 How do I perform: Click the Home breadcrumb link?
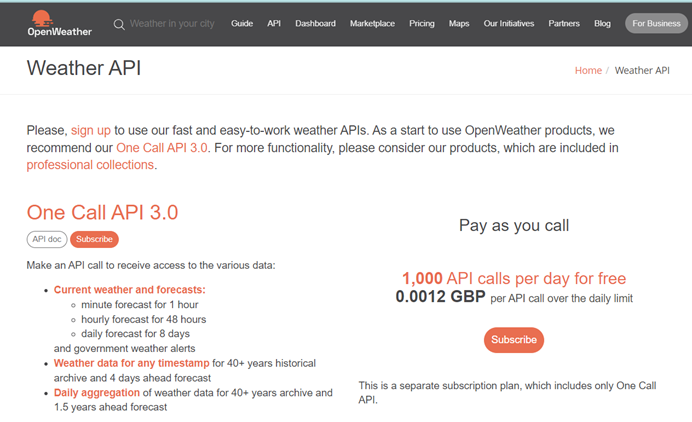point(588,71)
